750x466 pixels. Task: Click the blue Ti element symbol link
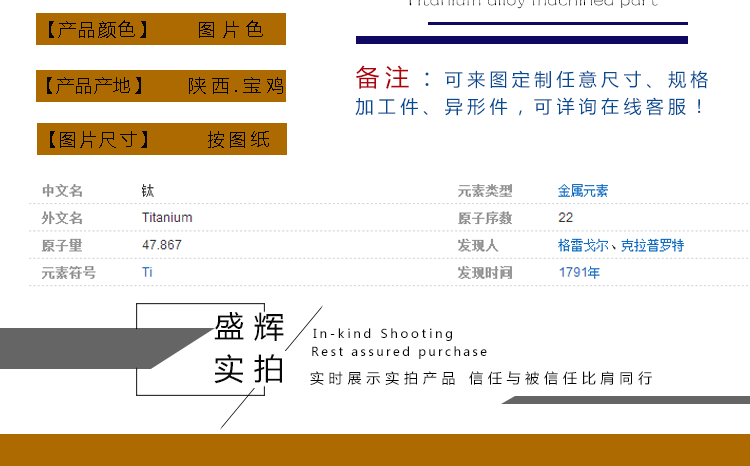(147, 272)
